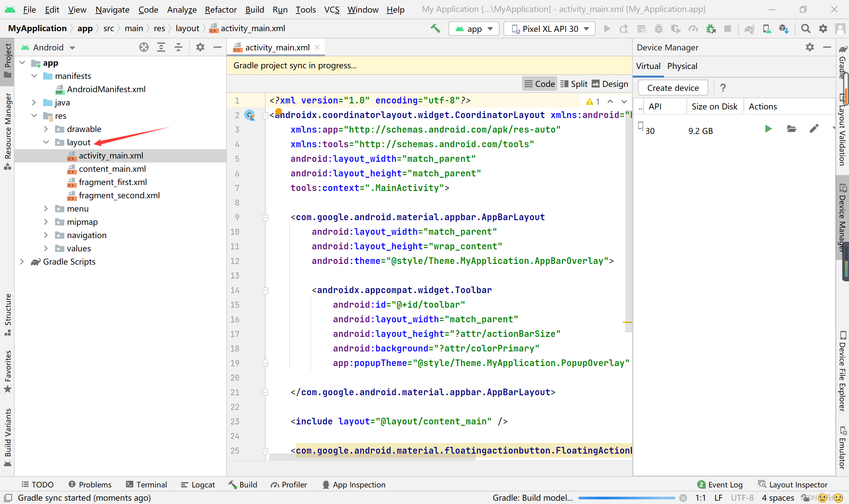Switch editor to Design view
849x504 pixels.
pos(610,84)
